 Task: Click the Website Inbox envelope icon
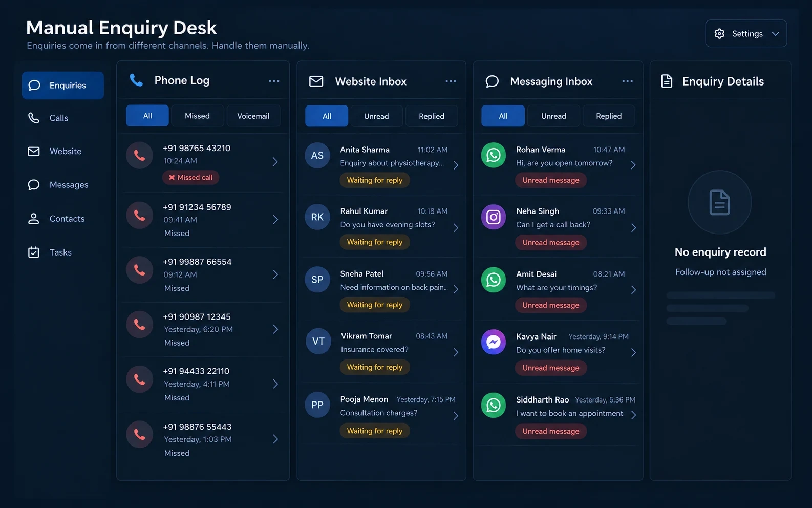pos(316,81)
